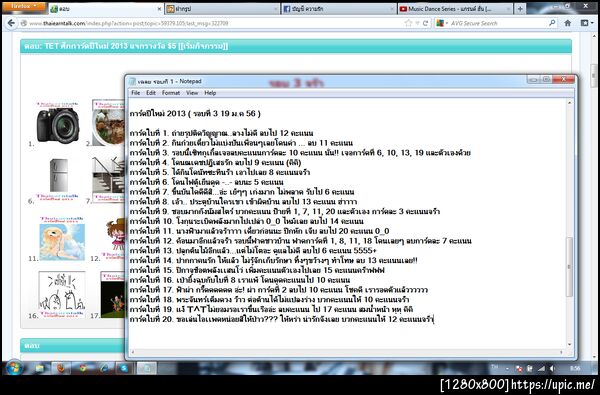Open Notepad Format menu

171,93
